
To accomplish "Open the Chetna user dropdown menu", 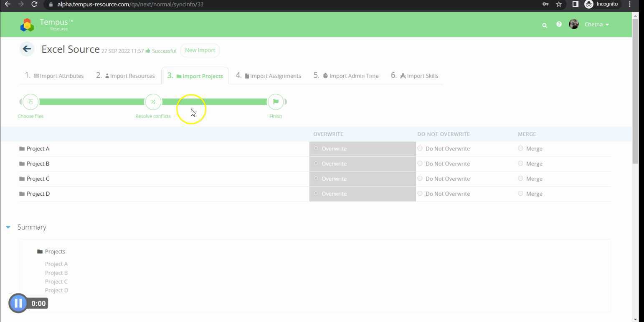I will point(596,25).
